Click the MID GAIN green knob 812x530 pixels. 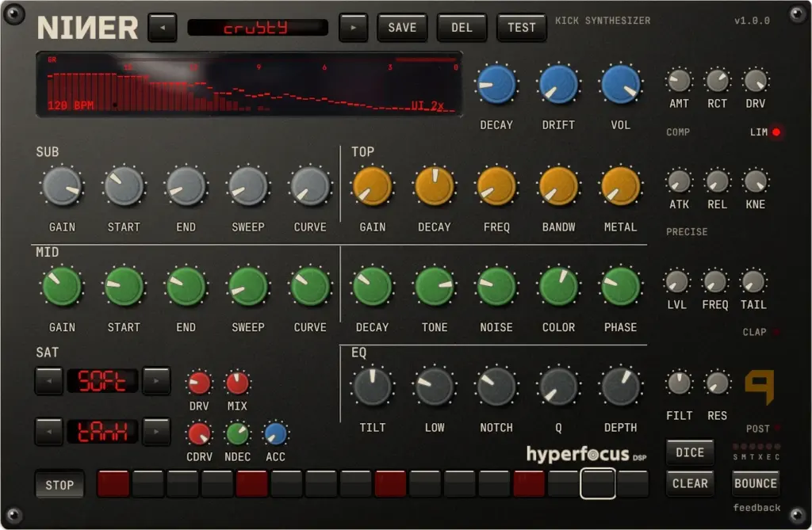click(x=62, y=286)
